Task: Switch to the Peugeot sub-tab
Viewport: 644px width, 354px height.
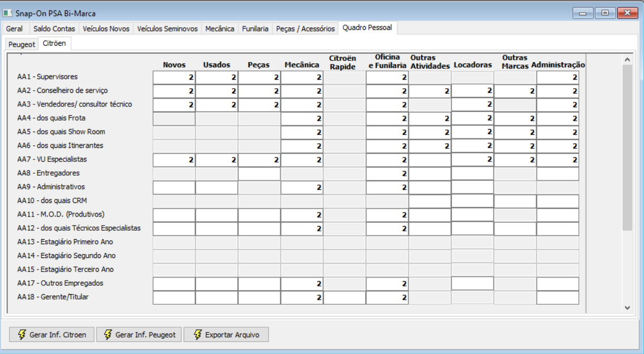Action: pos(22,45)
